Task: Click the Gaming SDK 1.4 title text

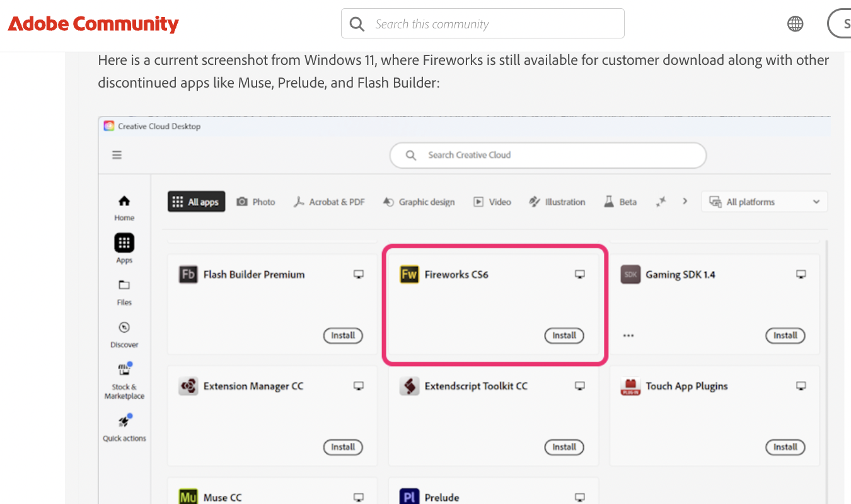Action: point(680,275)
